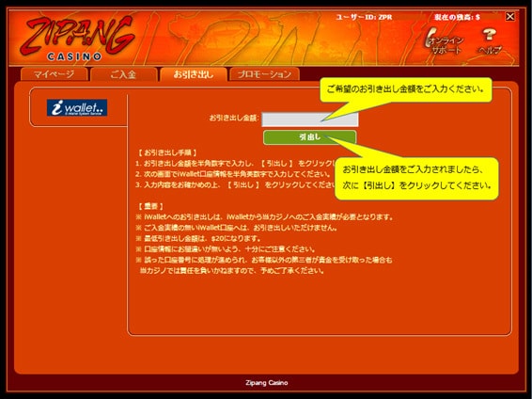
Task: Click the ユーザーID label in header
Action: [364, 17]
